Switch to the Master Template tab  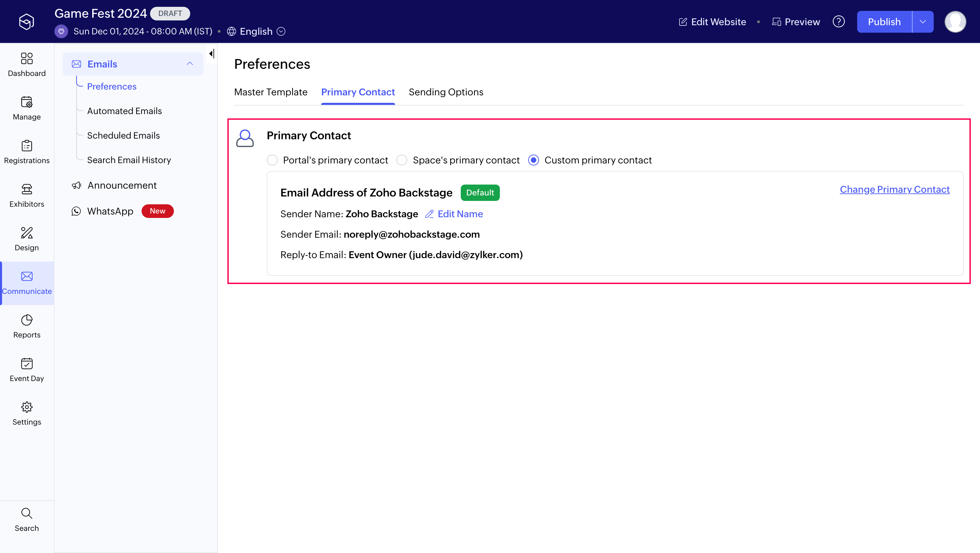[271, 92]
